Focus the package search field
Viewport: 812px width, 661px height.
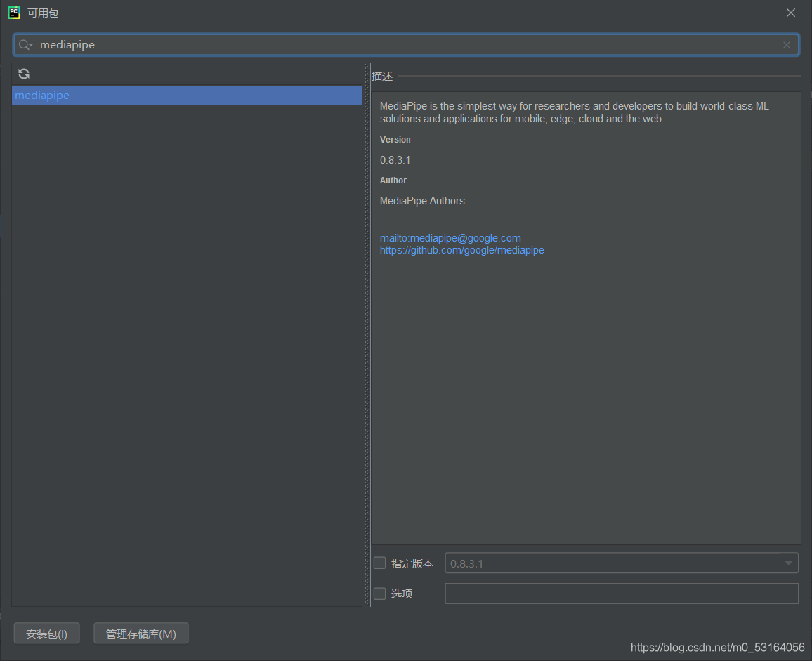pos(406,45)
